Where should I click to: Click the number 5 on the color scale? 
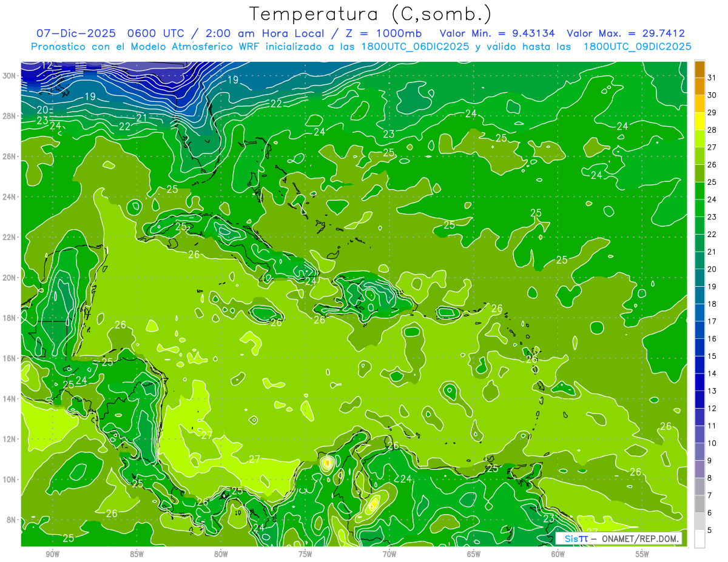[x=710, y=530]
